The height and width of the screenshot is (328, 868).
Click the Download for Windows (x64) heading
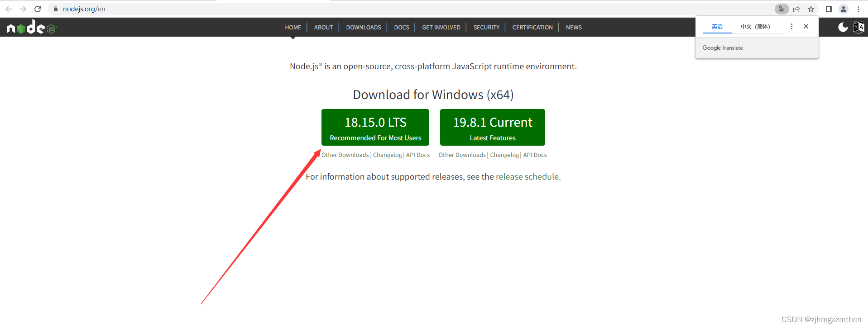pyautogui.click(x=433, y=95)
